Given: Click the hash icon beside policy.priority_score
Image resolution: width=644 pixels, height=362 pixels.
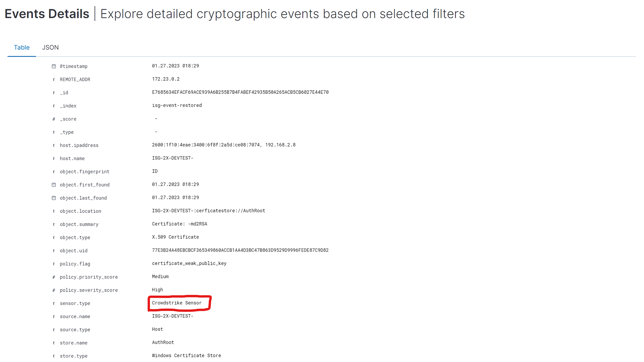Looking at the screenshot, I should 54,277.
